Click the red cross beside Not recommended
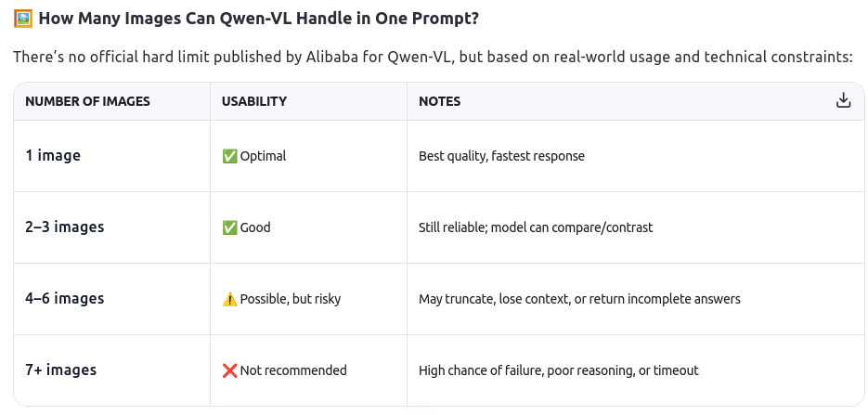 (229, 370)
